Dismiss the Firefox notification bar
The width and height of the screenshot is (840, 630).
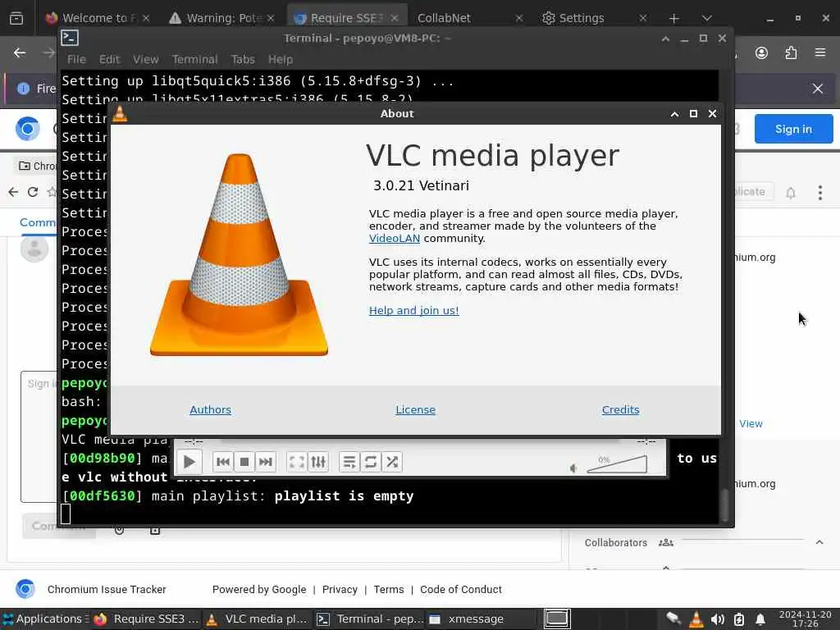pyautogui.click(x=818, y=89)
